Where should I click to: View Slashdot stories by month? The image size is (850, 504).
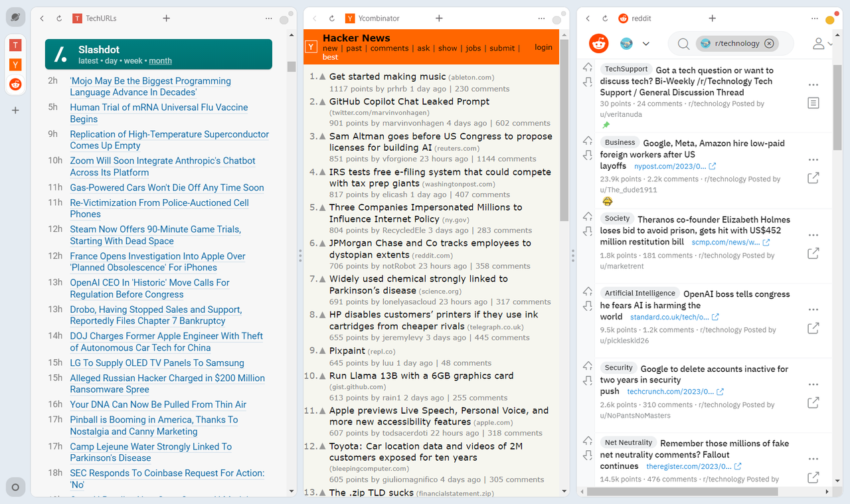coord(159,60)
